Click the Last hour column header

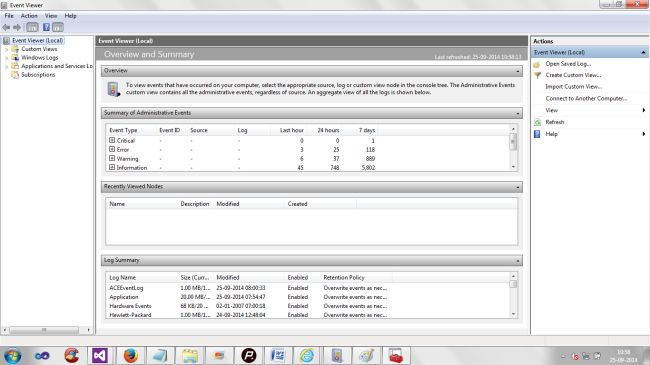tap(291, 130)
